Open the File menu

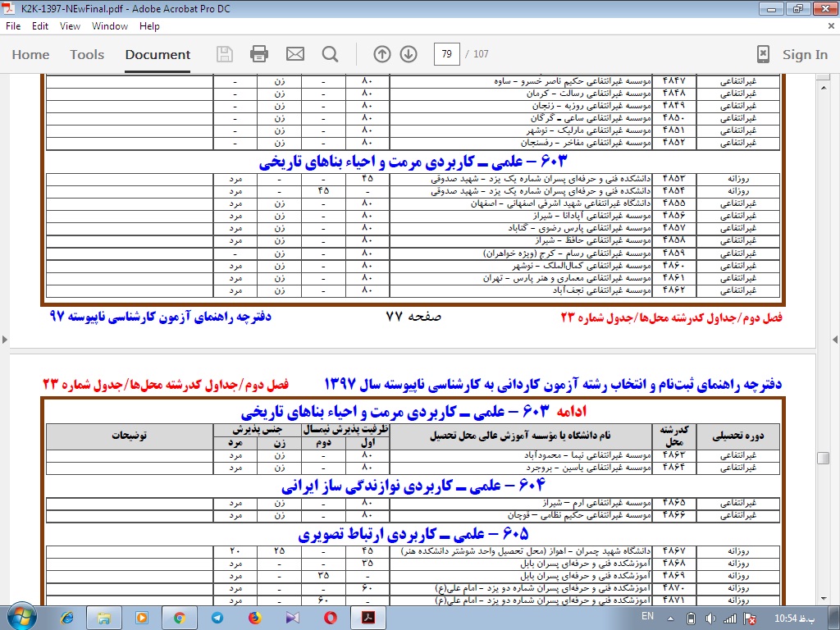[13, 26]
